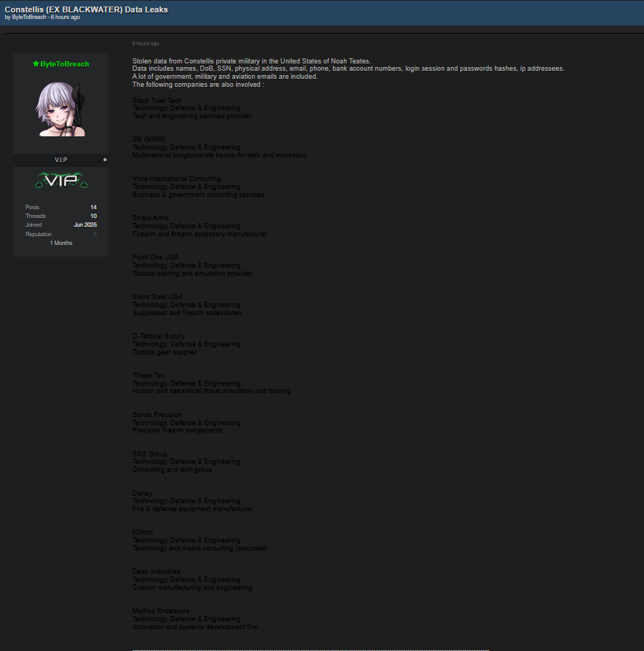The image size is (644, 651).
Task: Select the Threads count value 10
Action: (x=93, y=217)
